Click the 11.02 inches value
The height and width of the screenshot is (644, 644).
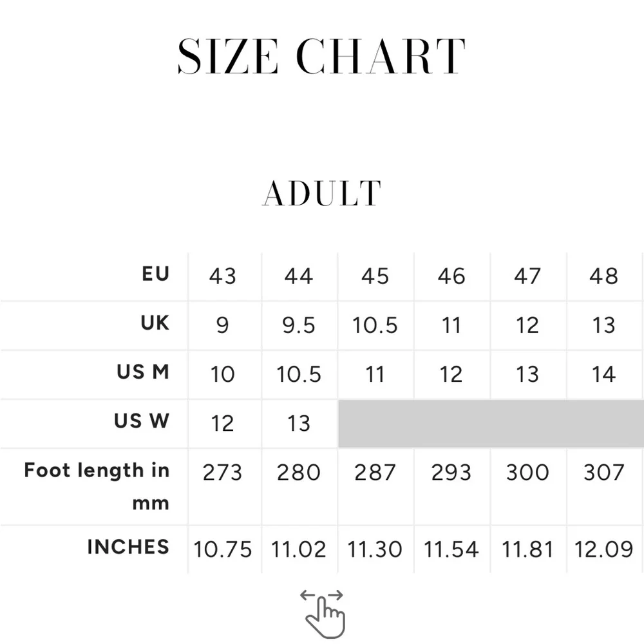(299, 549)
